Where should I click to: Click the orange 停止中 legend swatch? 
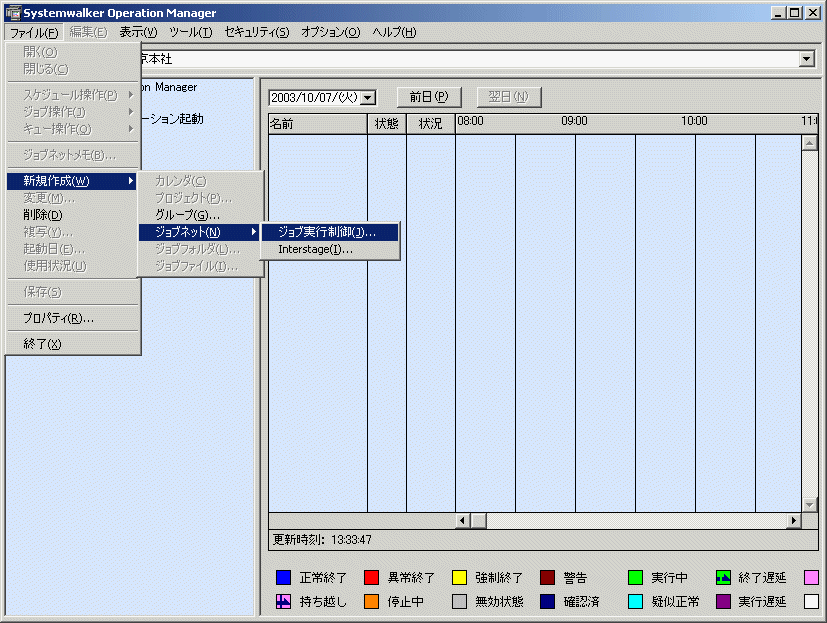[371, 601]
